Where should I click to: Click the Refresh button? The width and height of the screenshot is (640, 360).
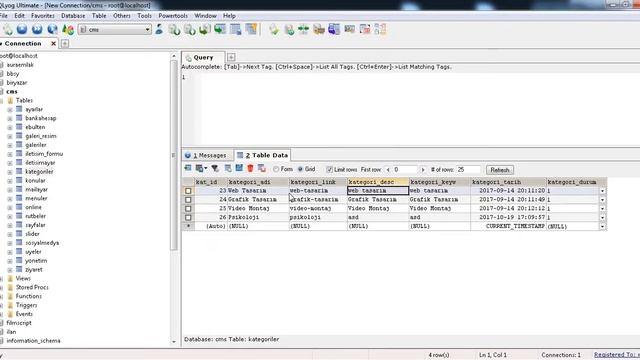500,170
